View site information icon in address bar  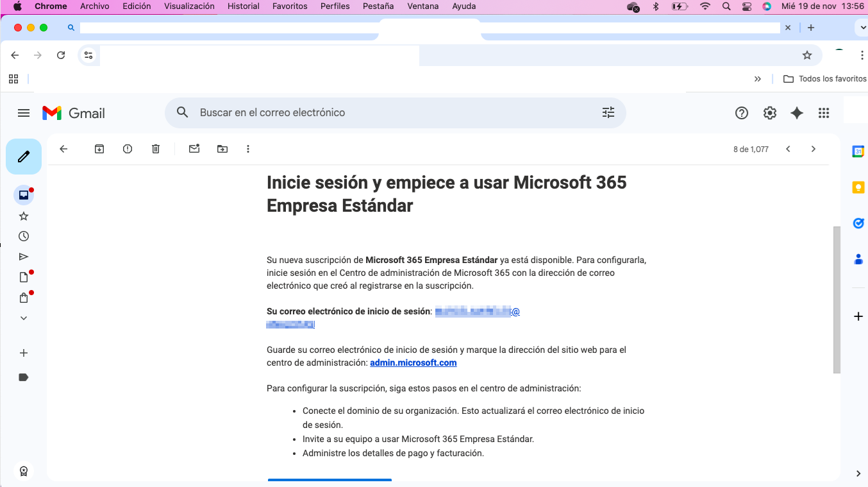[88, 55]
